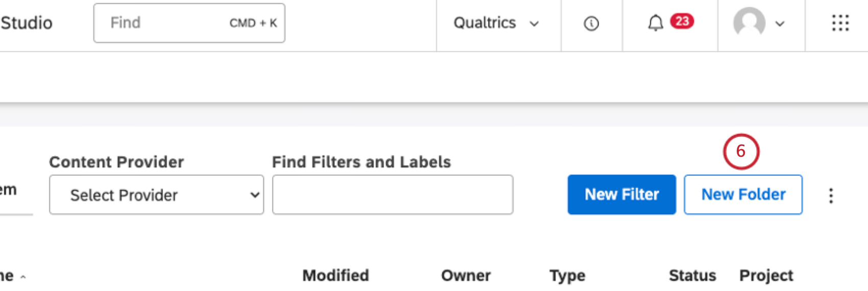
Task: Open the three-dot more options menu
Action: (x=831, y=196)
